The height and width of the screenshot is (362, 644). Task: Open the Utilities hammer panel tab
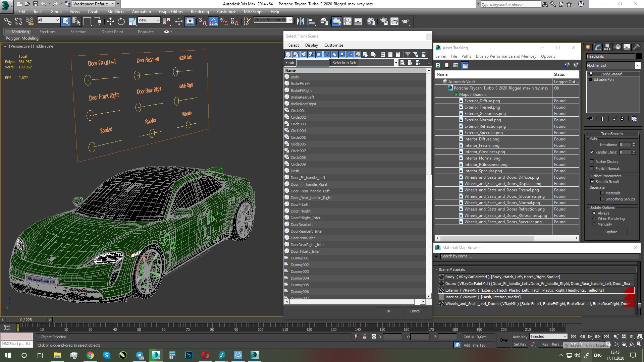click(x=637, y=47)
